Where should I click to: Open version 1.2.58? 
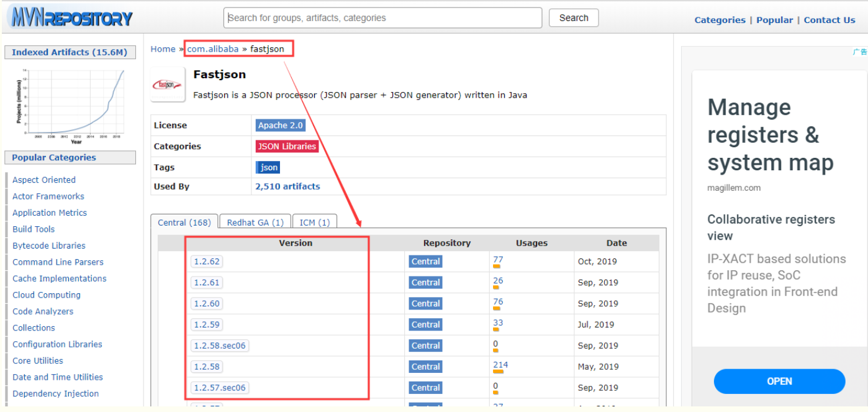207,367
